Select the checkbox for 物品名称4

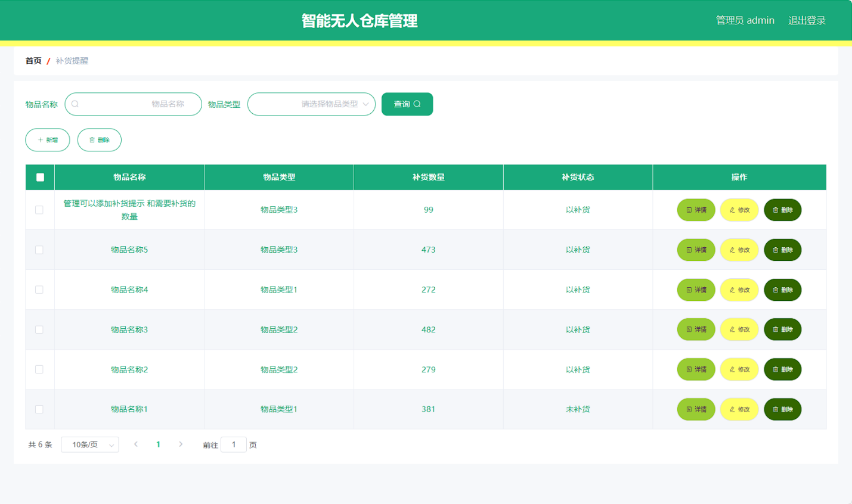[39, 290]
